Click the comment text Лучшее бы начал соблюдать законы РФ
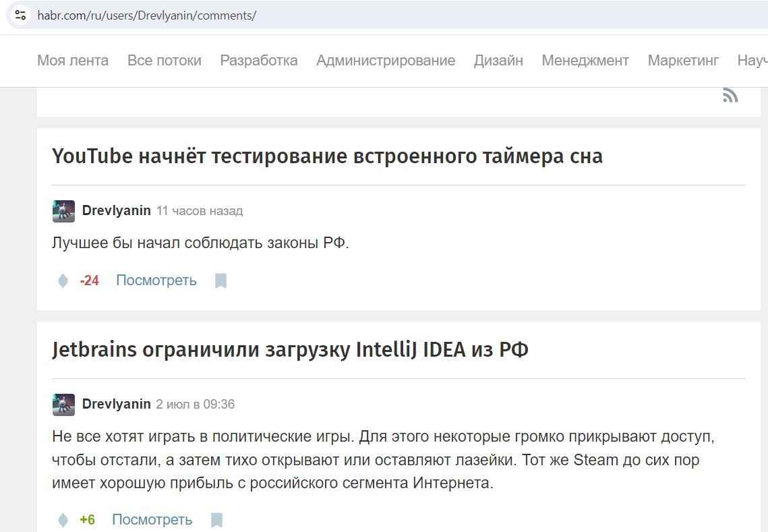Screen dimensions: 768x532 point(200,243)
